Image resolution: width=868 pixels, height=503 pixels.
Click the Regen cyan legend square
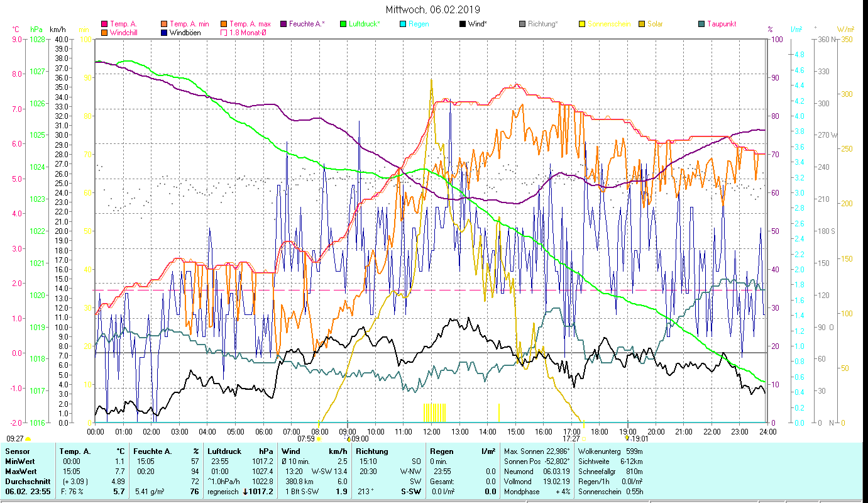coord(402,25)
